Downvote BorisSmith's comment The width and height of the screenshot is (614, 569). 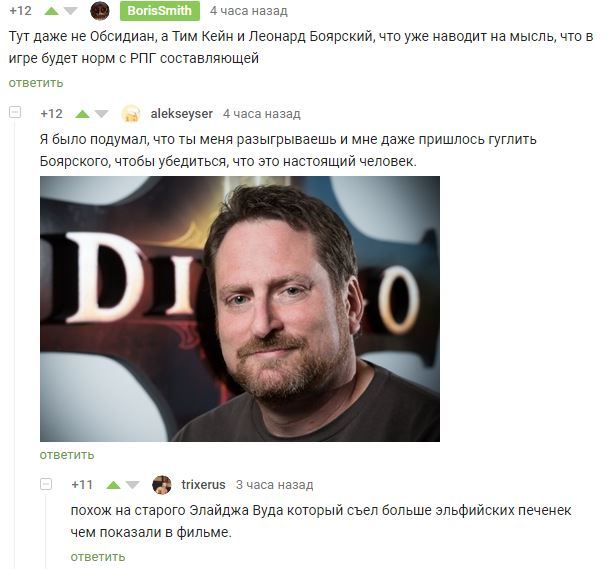[70, 11]
